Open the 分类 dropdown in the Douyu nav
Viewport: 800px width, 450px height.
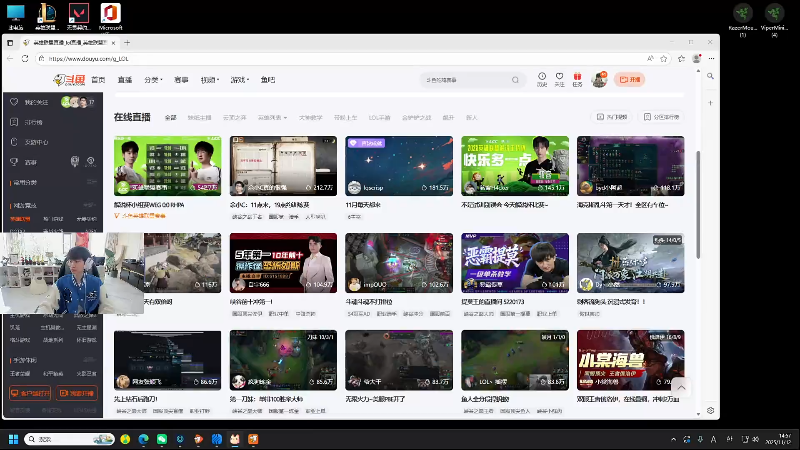tap(153, 80)
